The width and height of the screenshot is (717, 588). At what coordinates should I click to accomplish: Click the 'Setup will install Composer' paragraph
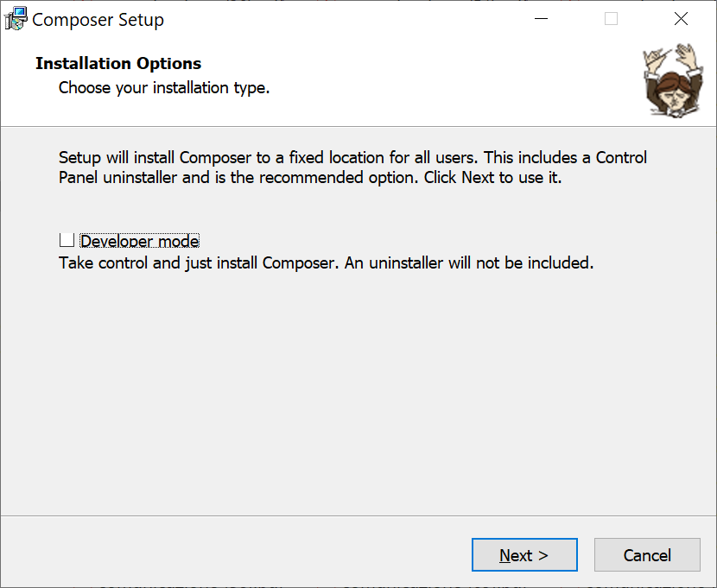(352, 168)
